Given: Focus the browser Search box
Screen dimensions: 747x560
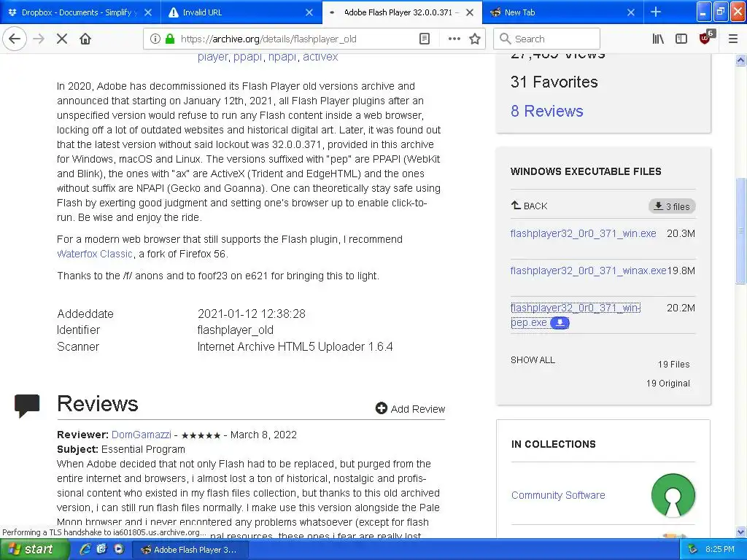Looking at the screenshot, I should click(x=547, y=39).
